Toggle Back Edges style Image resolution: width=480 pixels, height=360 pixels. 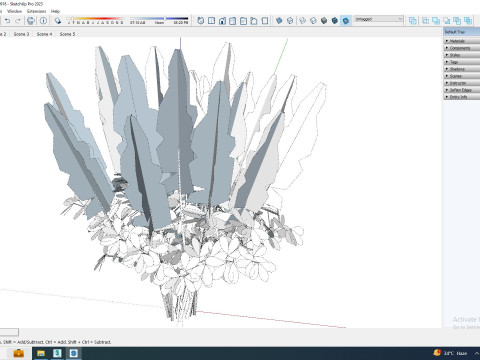290,21
